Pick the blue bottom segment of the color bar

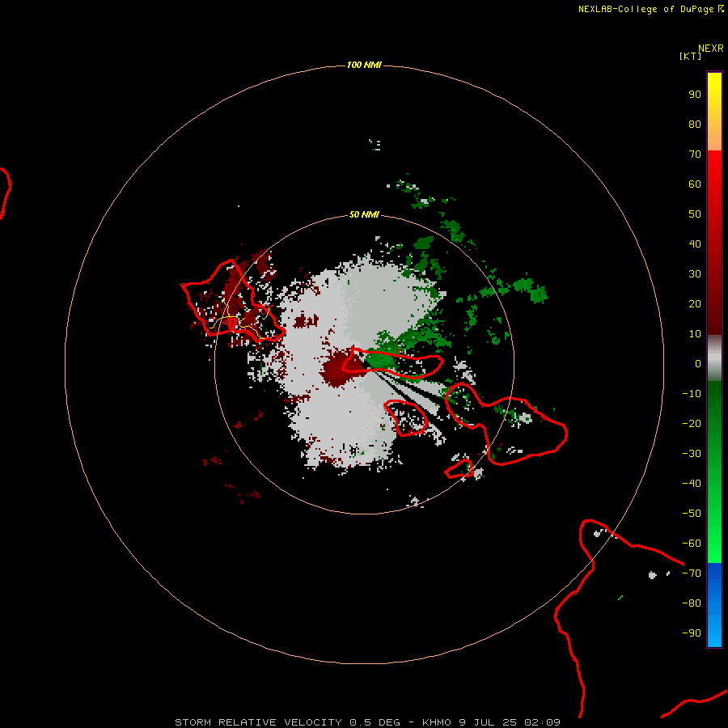point(714,605)
